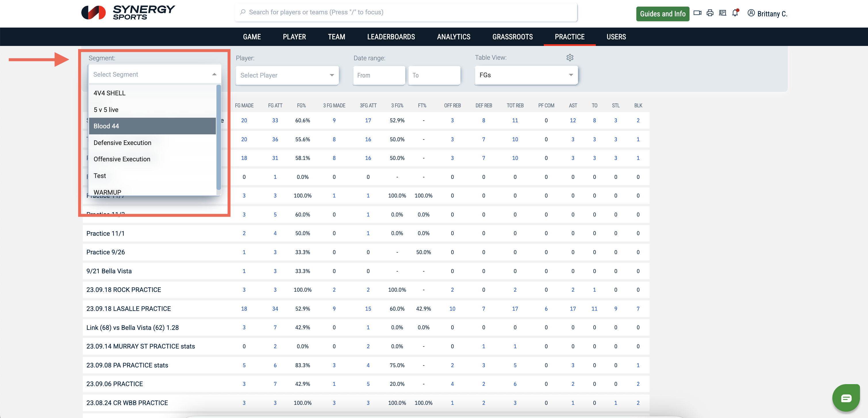Pick Defensive Execution from segment list
Image resolution: width=868 pixels, height=418 pixels.
coord(122,143)
